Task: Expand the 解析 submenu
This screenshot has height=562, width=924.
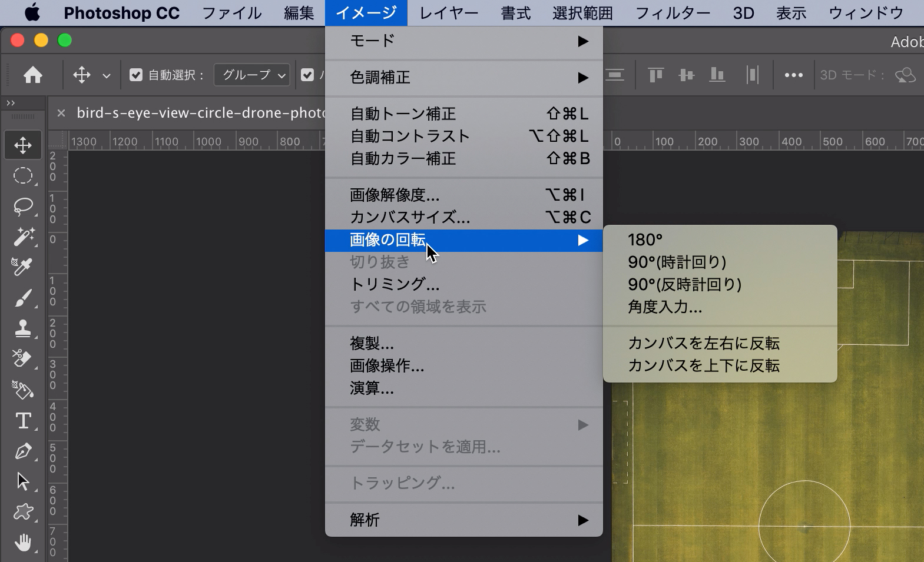Action: [x=464, y=520]
